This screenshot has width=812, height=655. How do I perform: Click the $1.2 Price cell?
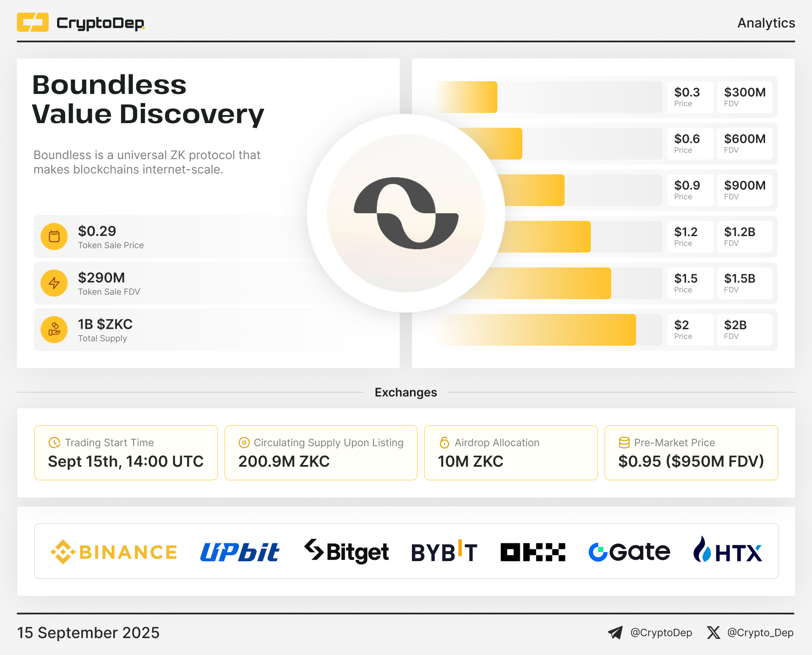[690, 237]
